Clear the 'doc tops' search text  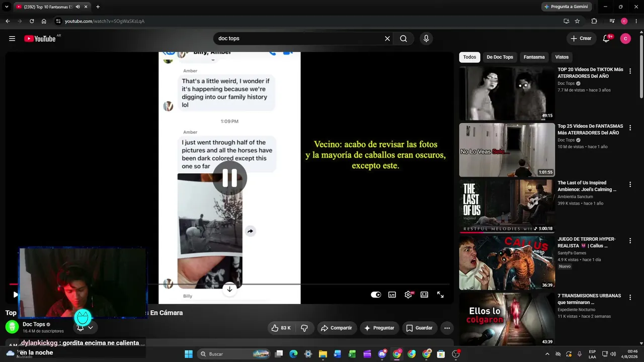tap(387, 39)
